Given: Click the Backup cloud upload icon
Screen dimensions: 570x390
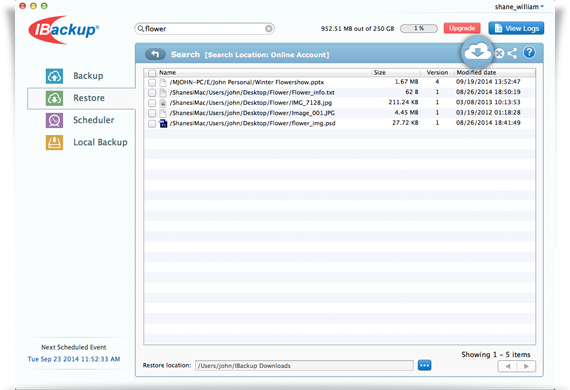Looking at the screenshot, I should pos(54,76).
